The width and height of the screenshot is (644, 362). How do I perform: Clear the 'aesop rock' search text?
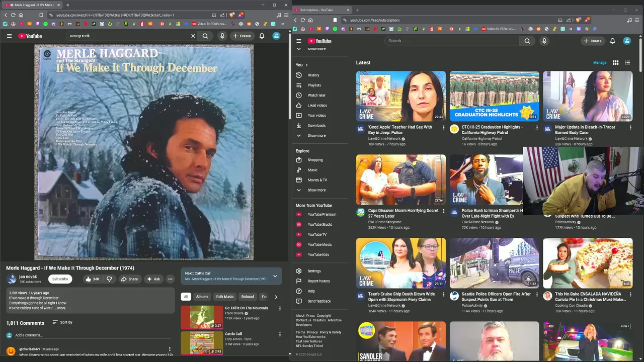point(193,36)
